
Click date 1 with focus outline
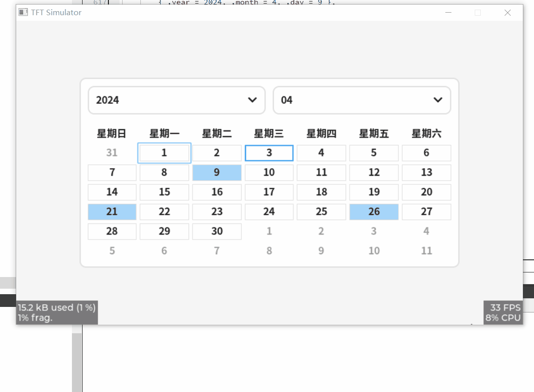(x=164, y=152)
